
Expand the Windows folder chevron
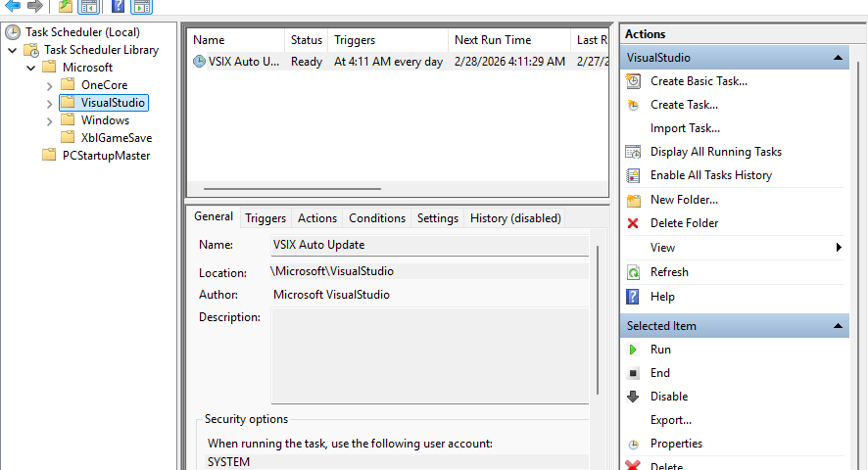(x=49, y=121)
